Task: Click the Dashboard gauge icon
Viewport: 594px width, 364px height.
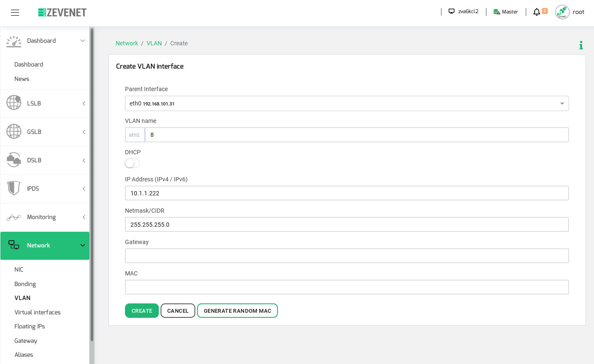Action: [x=14, y=41]
